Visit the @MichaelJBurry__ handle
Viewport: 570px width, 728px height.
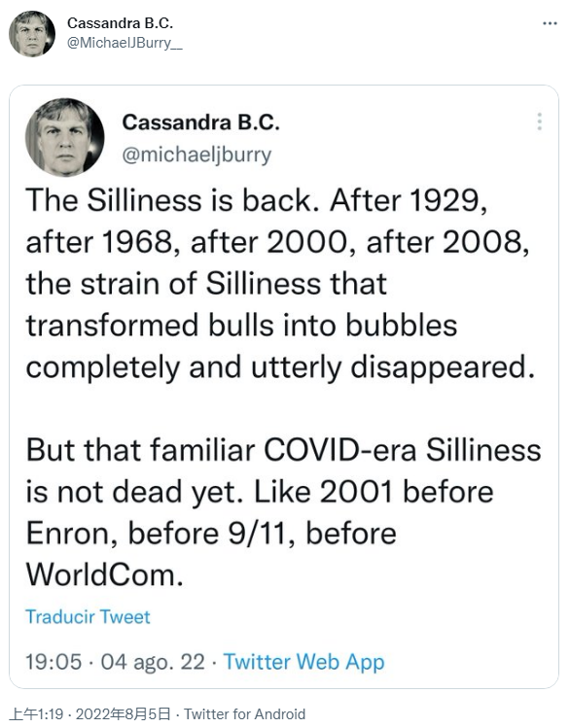pyautogui.click(x=125, y=43)
